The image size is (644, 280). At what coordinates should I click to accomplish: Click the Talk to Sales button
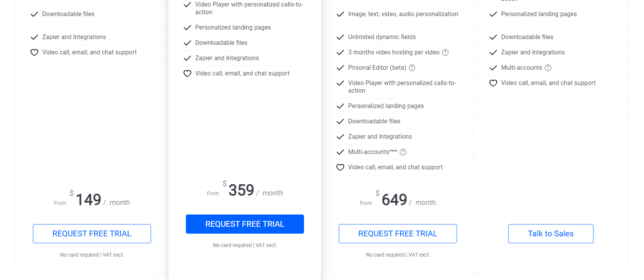click(x=550, y=233)
